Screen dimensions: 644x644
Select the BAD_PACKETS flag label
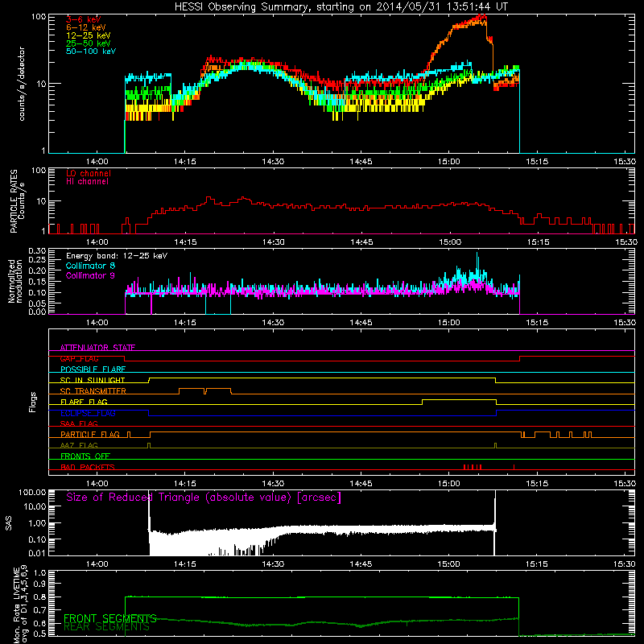(x=88, y=468)
